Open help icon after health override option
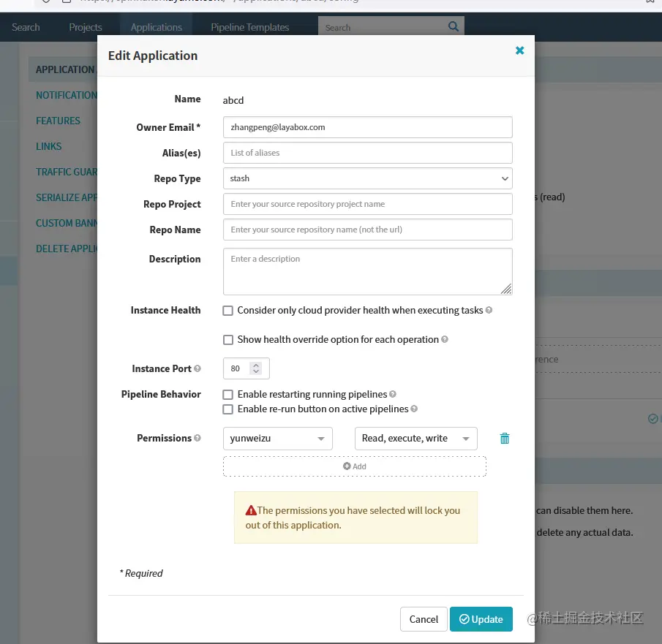Viewport: 662px width, 644px height. point(445,339)
